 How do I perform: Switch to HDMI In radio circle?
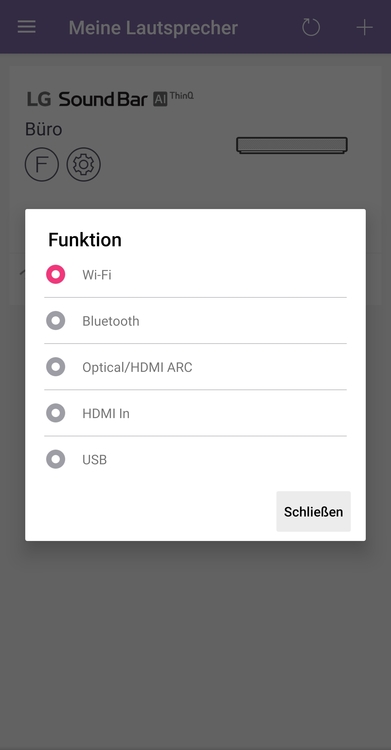coord(56,413)
